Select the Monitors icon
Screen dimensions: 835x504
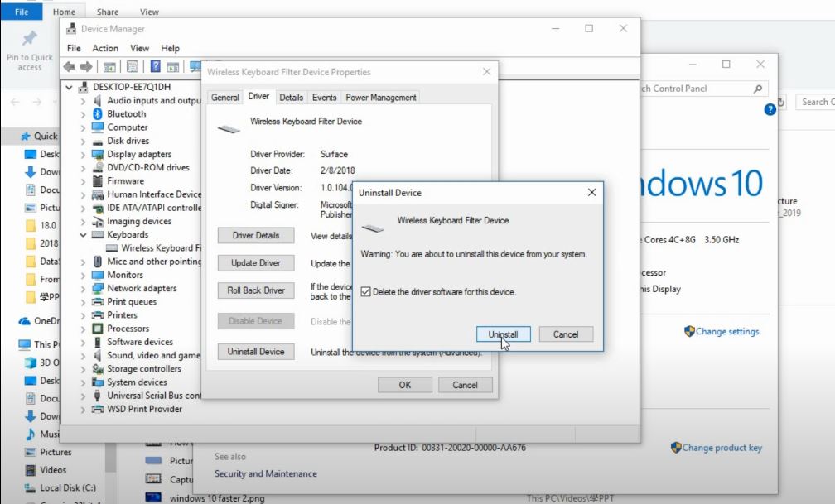click(x=98, y=275)
